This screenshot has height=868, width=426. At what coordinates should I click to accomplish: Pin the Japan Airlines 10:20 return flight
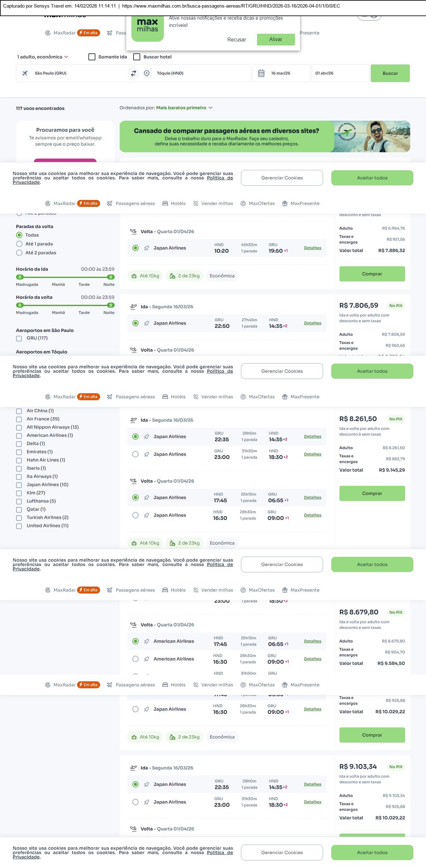coord(147,248)
